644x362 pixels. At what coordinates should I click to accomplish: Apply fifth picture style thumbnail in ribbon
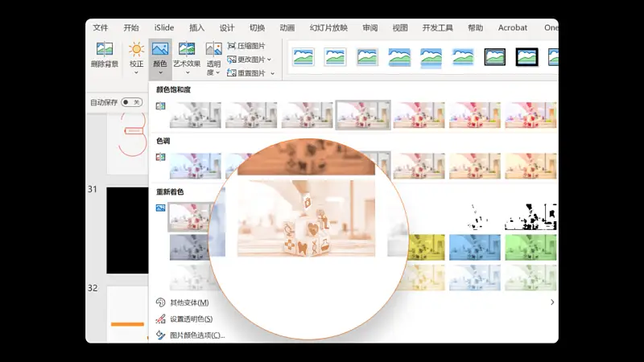point(431,57)
